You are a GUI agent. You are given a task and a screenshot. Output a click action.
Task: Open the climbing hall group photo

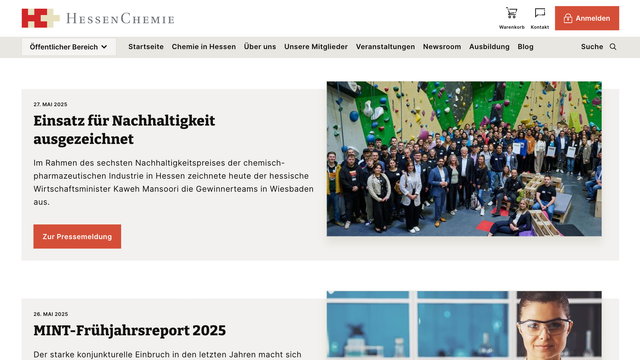pyautogui.click(x=464, y=159)
